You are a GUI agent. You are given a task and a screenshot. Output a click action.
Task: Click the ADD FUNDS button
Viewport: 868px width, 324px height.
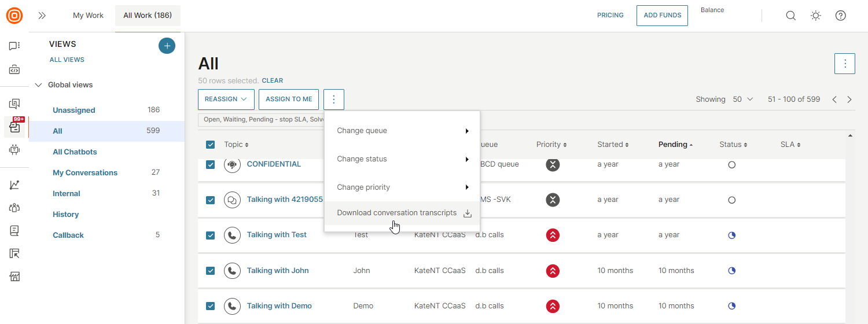662,16
